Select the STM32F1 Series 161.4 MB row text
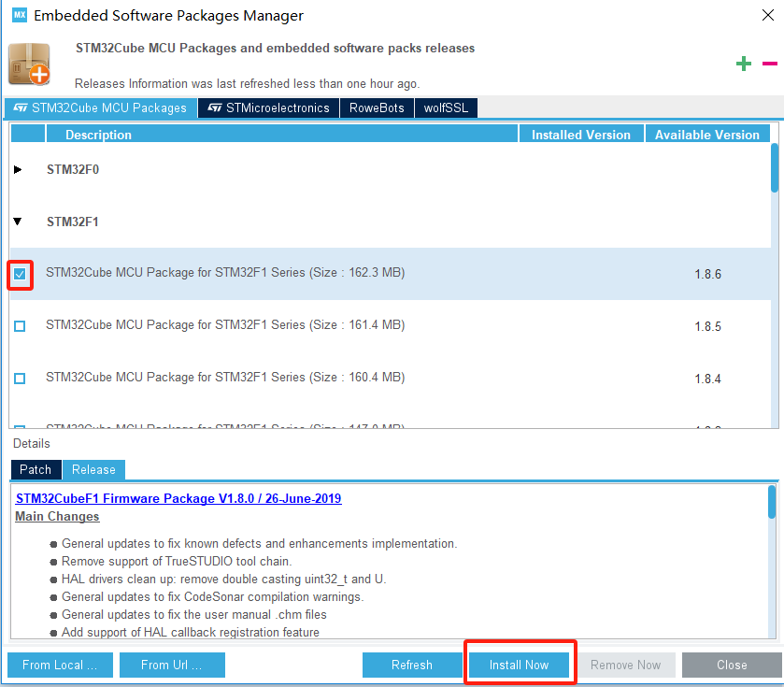The width and height of the screenshot is (784, 687). click(x=225, y=325)
